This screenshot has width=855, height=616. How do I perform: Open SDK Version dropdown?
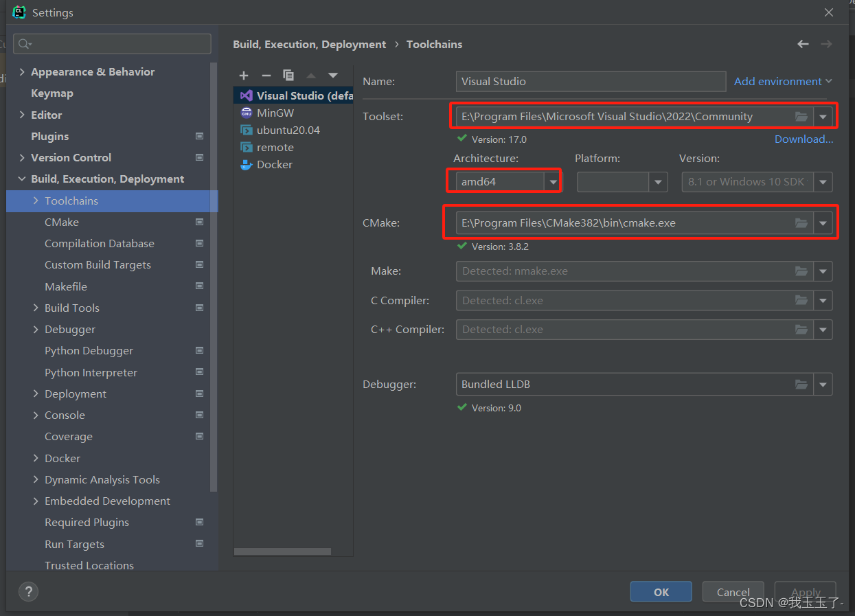point(823,182)
